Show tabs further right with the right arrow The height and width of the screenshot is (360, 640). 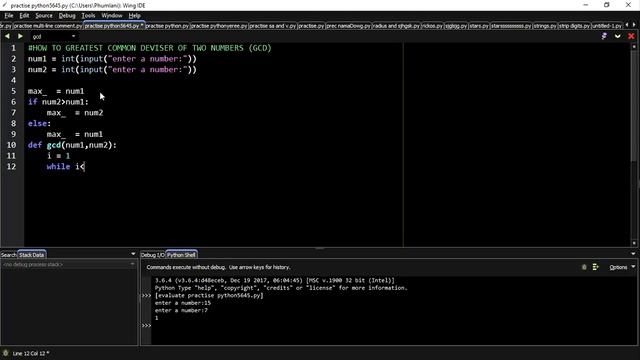634,25
